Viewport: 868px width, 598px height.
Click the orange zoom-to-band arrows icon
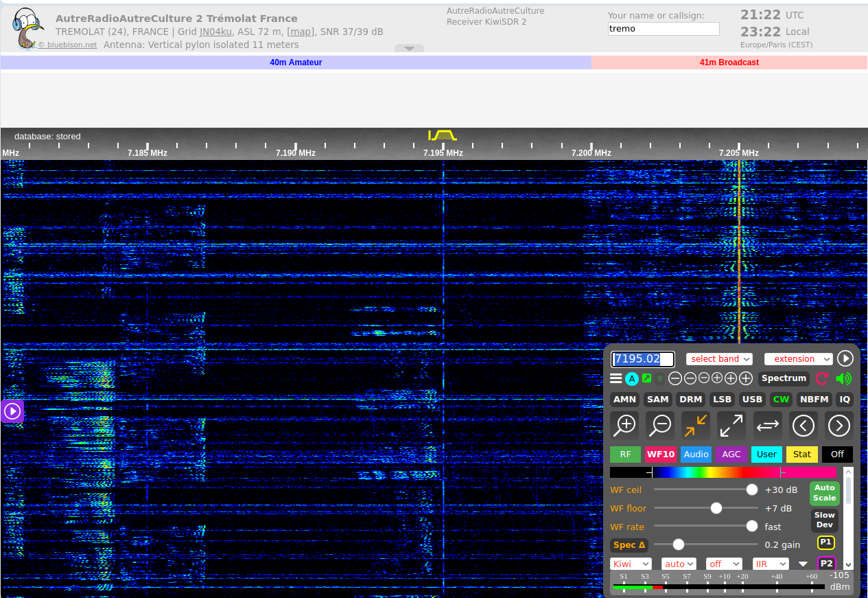(696, 426)
